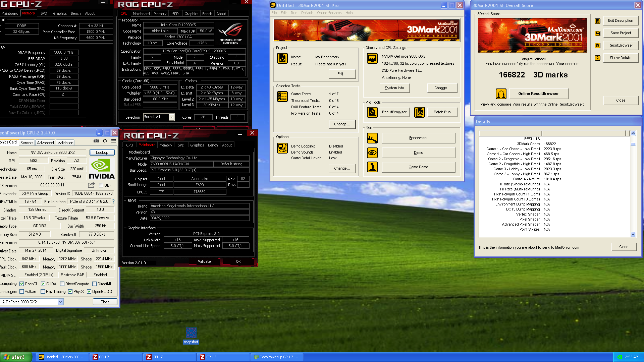Switch to Sensors tab in GPU-Z
The image size is (644, 362).
27,142
